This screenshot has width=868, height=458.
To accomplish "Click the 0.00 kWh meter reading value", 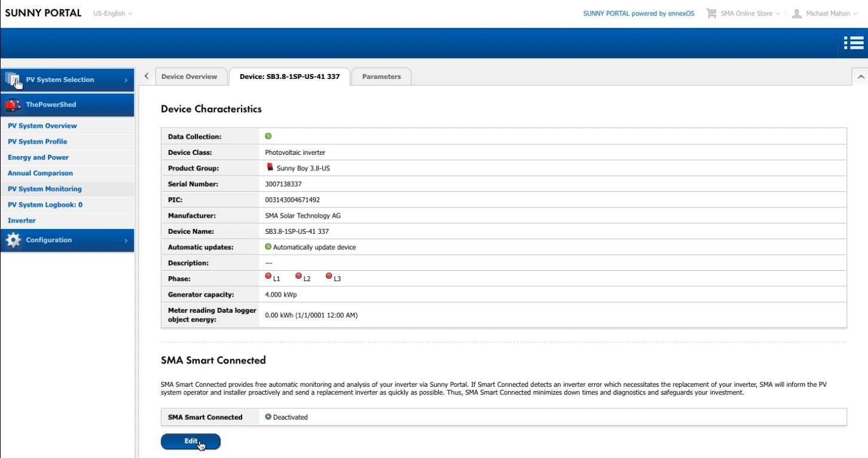I will (x=311, y=315).
